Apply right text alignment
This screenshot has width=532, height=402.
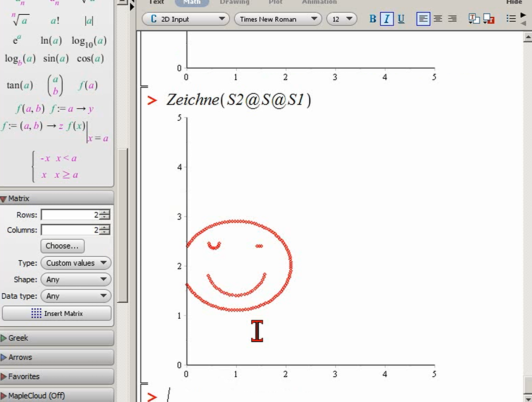tap(452, 19)
